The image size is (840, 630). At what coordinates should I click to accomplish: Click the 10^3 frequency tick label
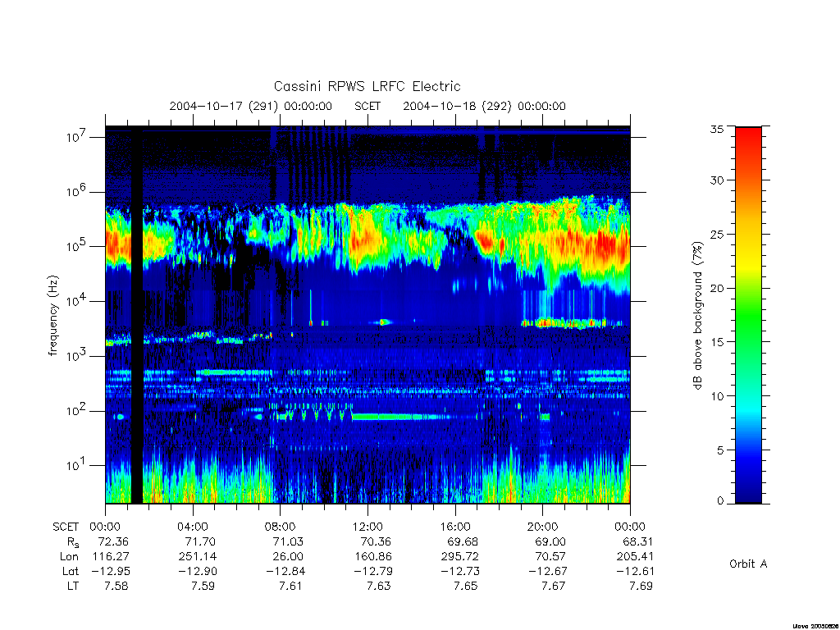(x=76, y=356)
